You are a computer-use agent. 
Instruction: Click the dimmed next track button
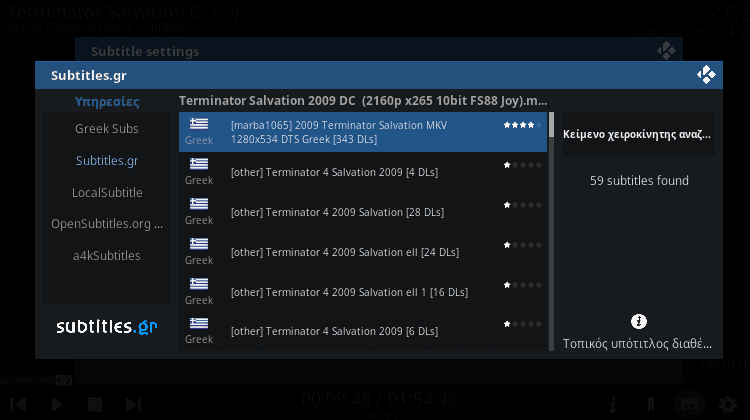pos(133,405)
